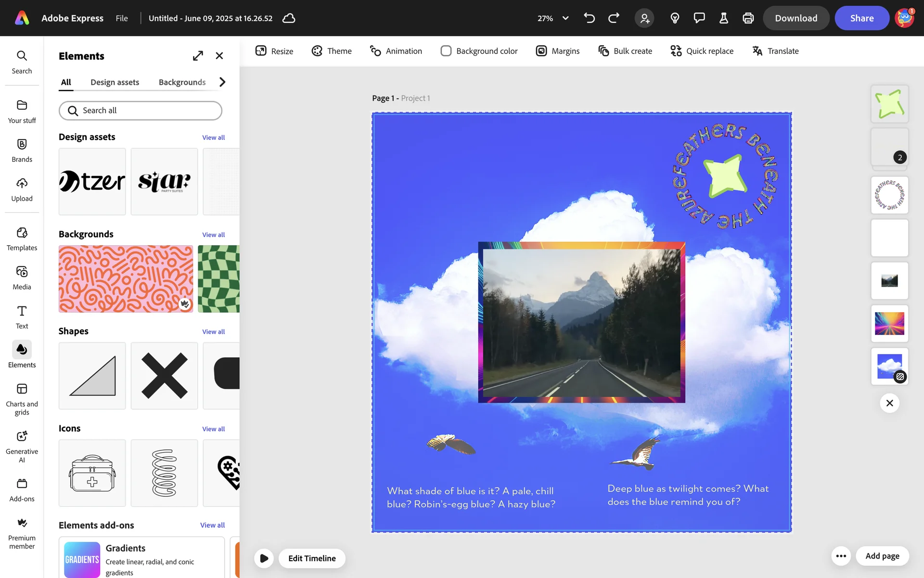Open the comments speech bubble icon

click(699, 18)
